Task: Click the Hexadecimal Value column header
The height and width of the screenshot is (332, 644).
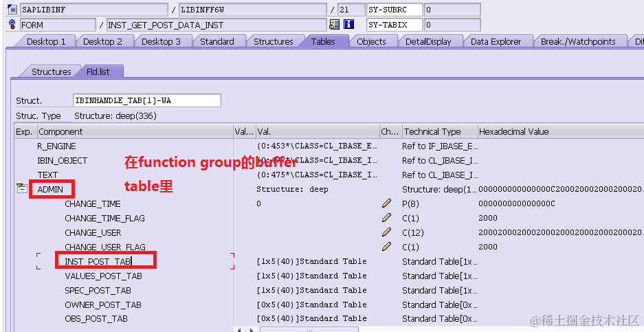Action: (x=561, y=131)
